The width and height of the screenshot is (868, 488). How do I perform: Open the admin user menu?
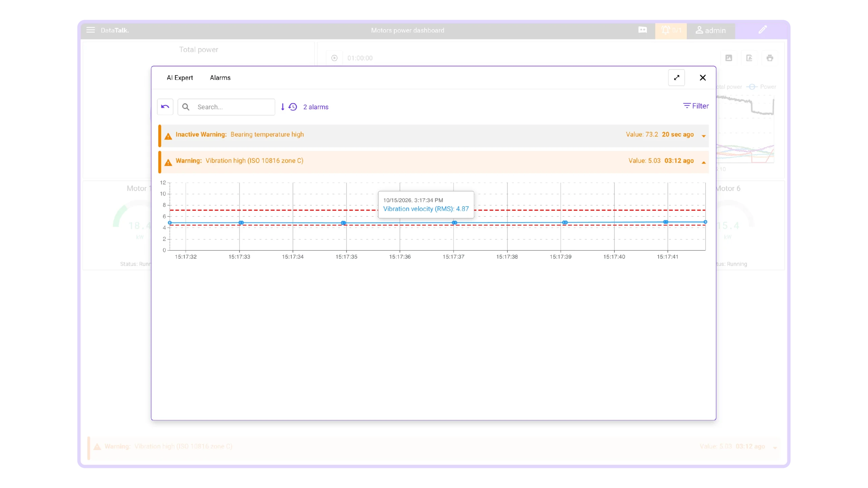click(710, 30)
